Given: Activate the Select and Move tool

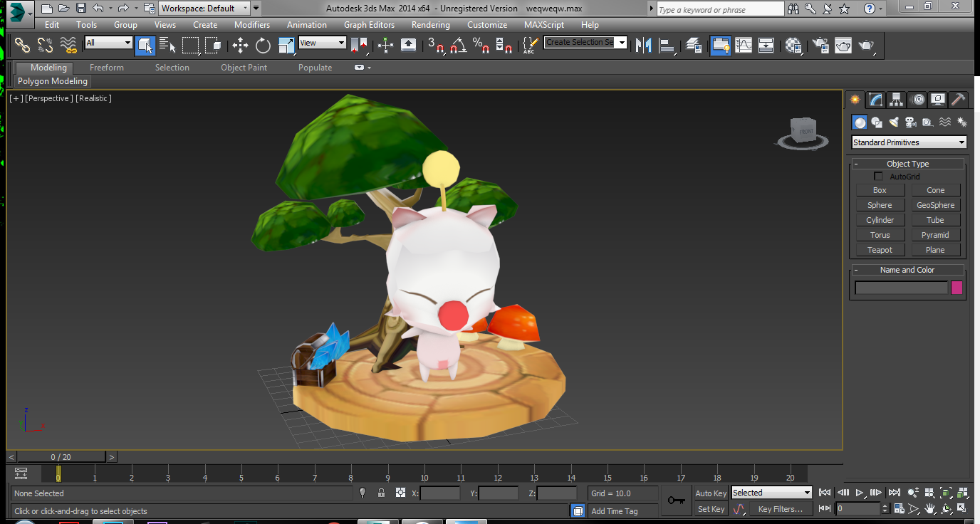Looking at the screenshot, I should click(x=240, y=46).
